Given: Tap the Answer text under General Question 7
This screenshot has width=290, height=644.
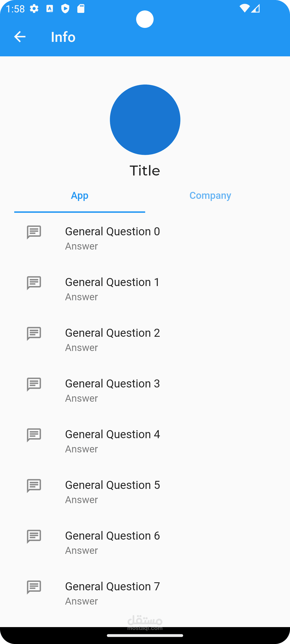Looking at the screenshot, I should click(81, 601).
